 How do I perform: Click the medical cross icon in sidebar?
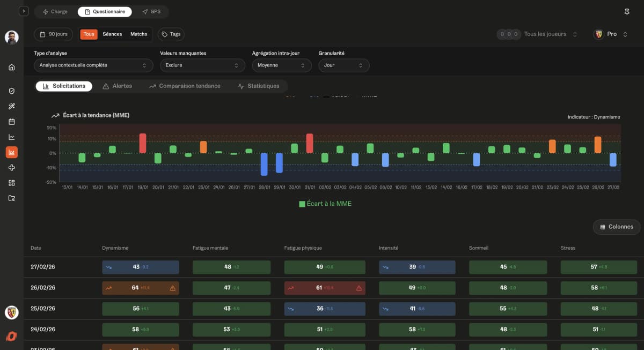pos(12,168)
